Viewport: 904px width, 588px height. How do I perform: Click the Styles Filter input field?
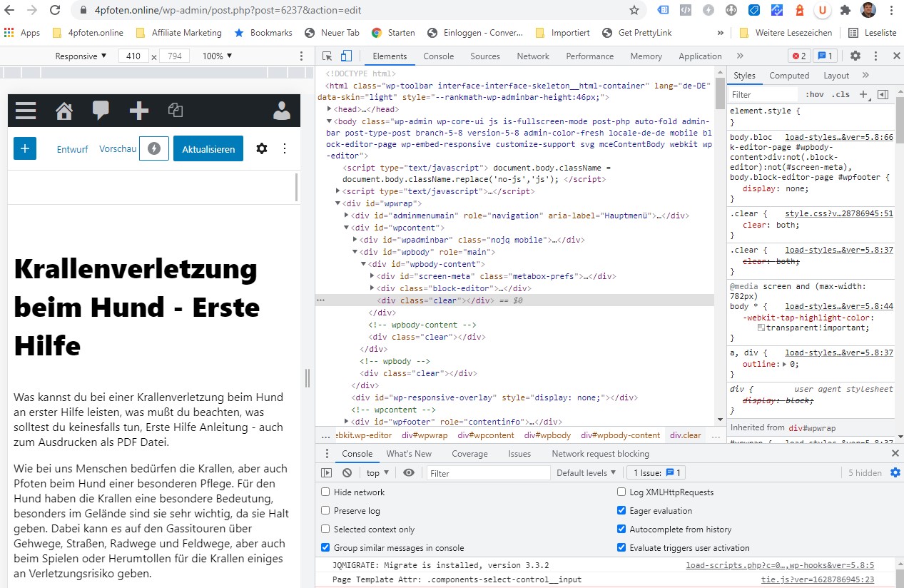(x=763, y=94)
